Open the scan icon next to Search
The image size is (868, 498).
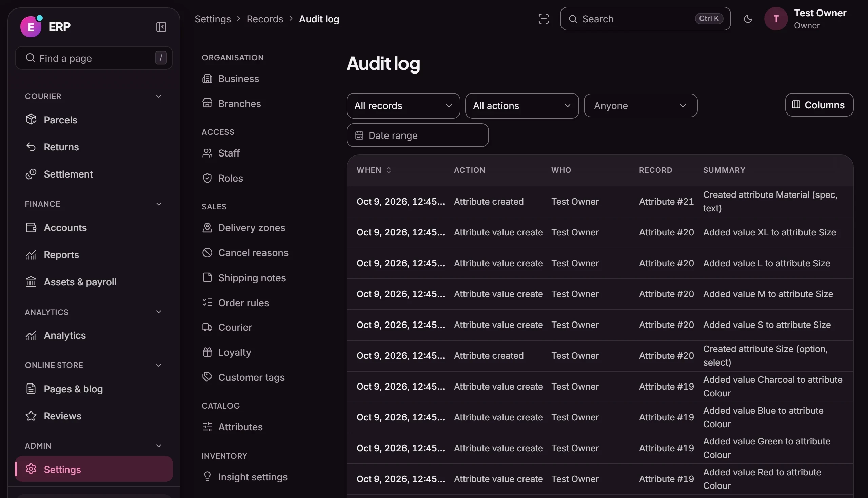click(543, 19)
